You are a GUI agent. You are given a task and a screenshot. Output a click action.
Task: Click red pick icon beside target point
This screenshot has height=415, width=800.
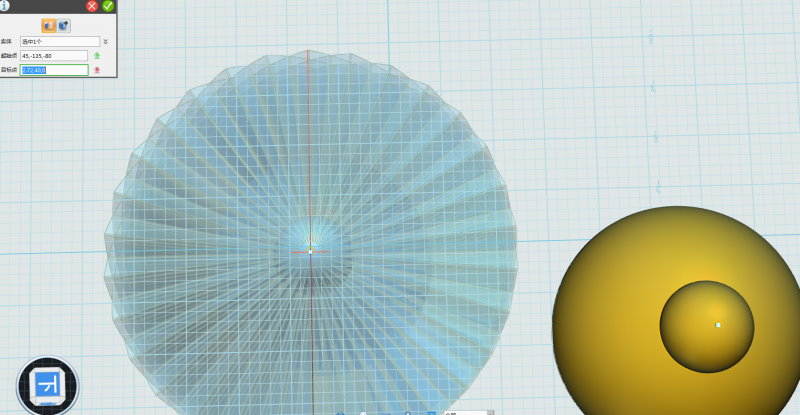[x=97, y=70]
